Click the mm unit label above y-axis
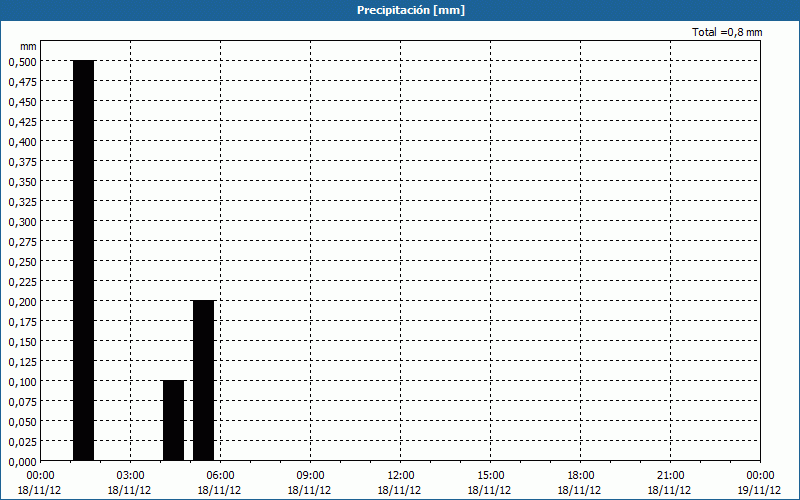 click(29, 46)
